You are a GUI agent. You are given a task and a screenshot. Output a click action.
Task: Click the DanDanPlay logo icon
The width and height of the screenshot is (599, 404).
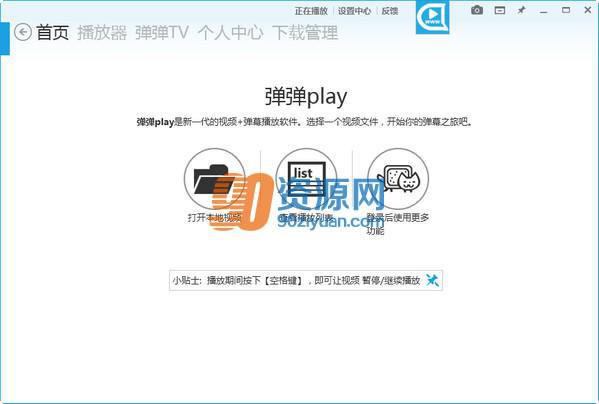coord(432,17)
